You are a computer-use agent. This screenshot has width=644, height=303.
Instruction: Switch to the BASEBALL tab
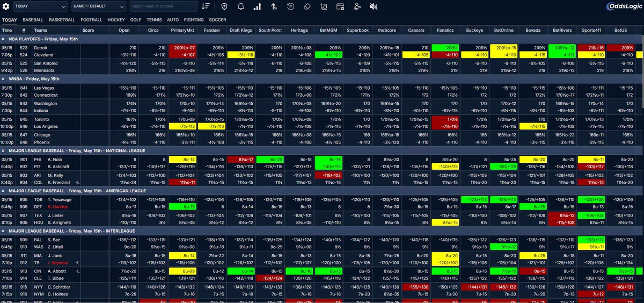(33, 20)
